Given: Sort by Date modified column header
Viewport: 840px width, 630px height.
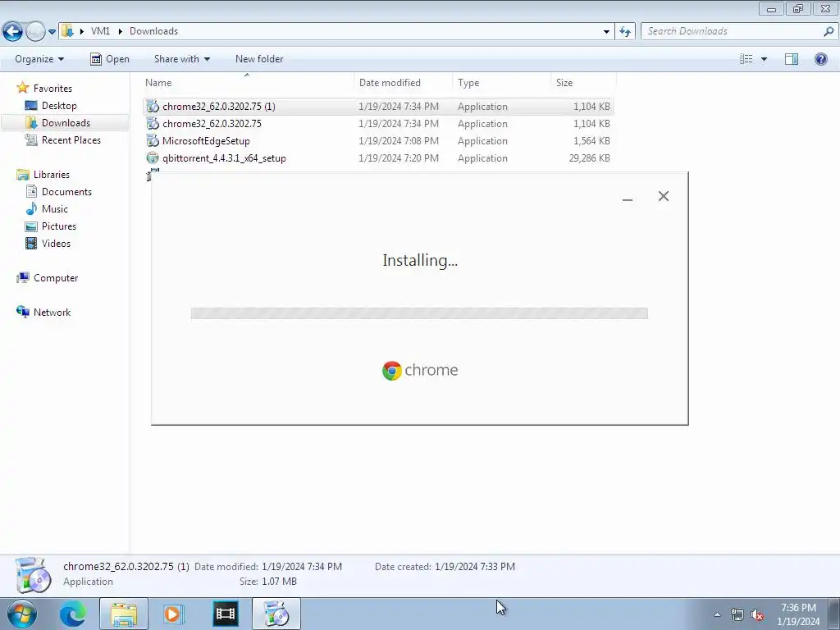Looking at the screenshot, I should pos(403,83).
